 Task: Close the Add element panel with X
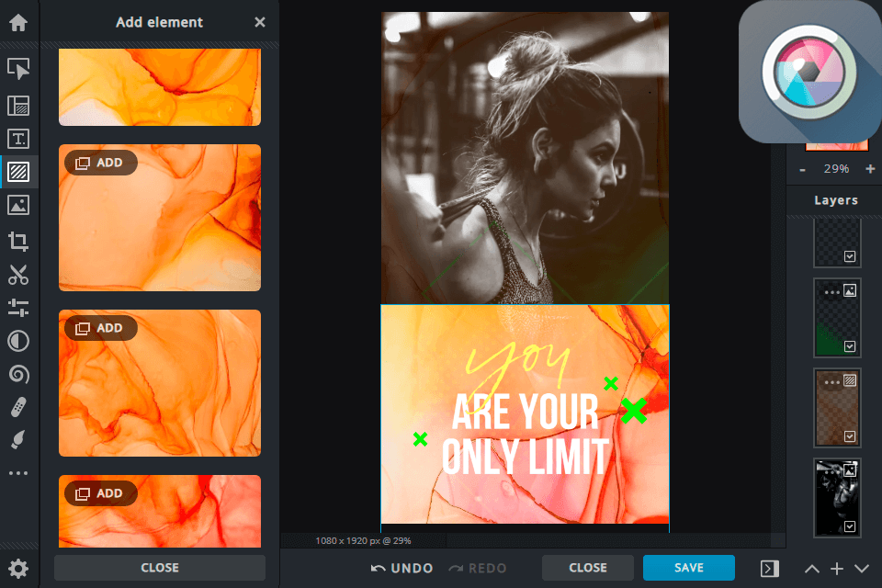[259, 22]
